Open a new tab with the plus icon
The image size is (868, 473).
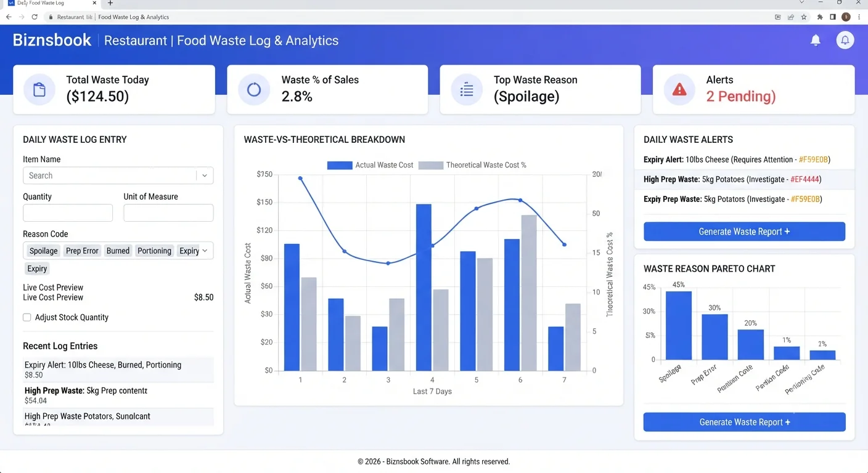(x=110, y=3)
